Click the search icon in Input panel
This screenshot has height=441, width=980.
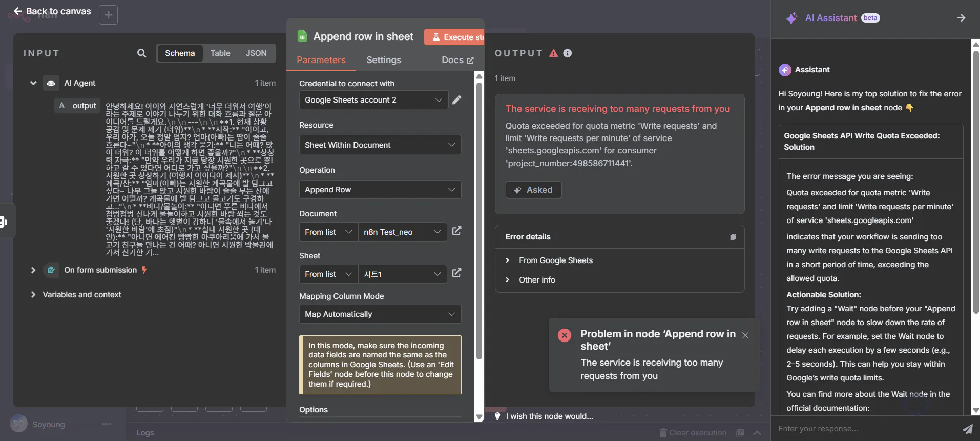[141, 53]
